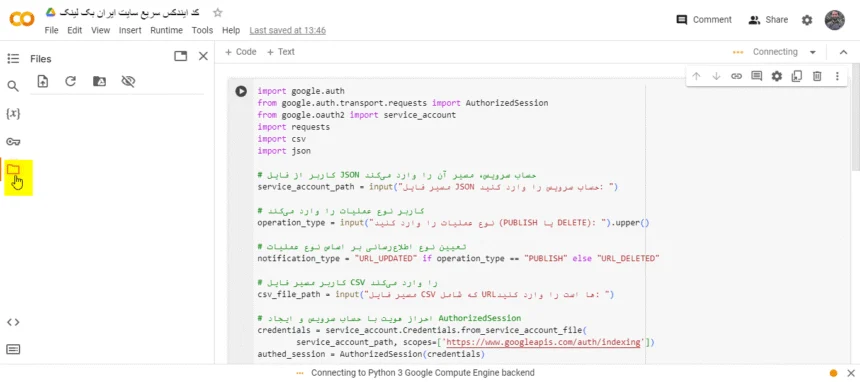Delete the cell
Screen dimensions: 860x382
(817, 76)
